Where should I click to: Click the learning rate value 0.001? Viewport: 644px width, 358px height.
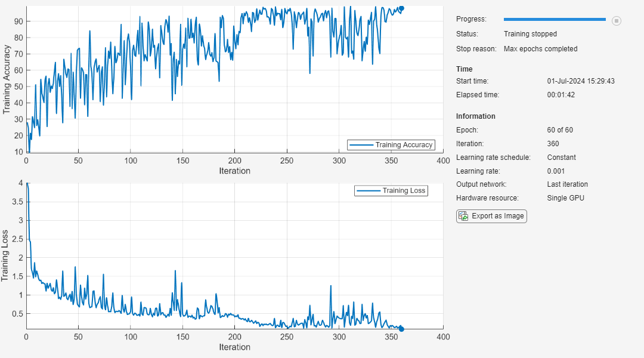pos(556,171)
